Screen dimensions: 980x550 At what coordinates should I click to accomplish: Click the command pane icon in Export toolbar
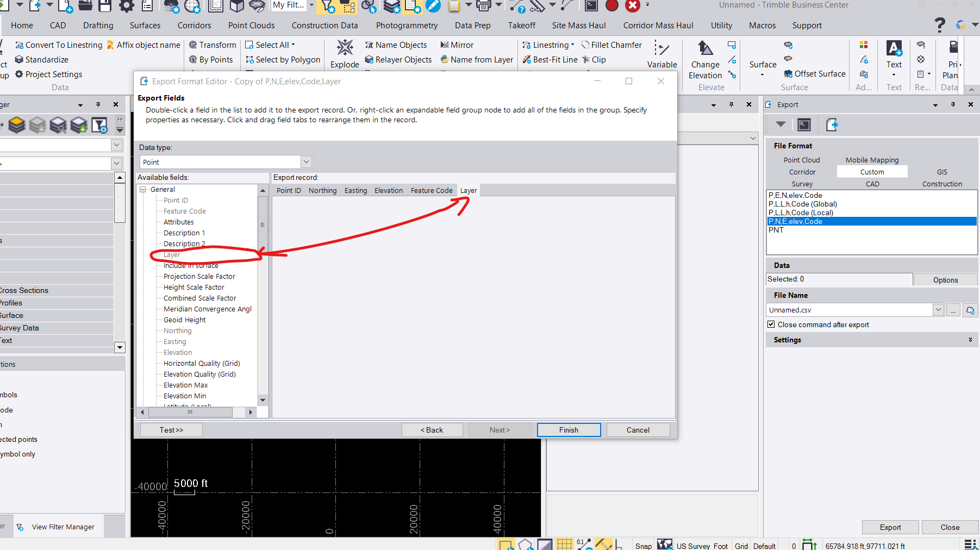pos(804,125)
